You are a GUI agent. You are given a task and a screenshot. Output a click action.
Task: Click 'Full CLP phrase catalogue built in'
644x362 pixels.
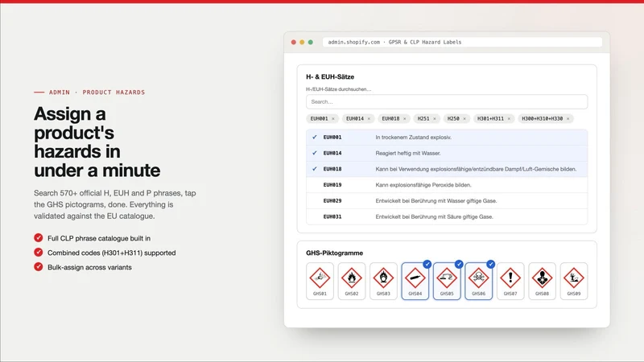99,238
